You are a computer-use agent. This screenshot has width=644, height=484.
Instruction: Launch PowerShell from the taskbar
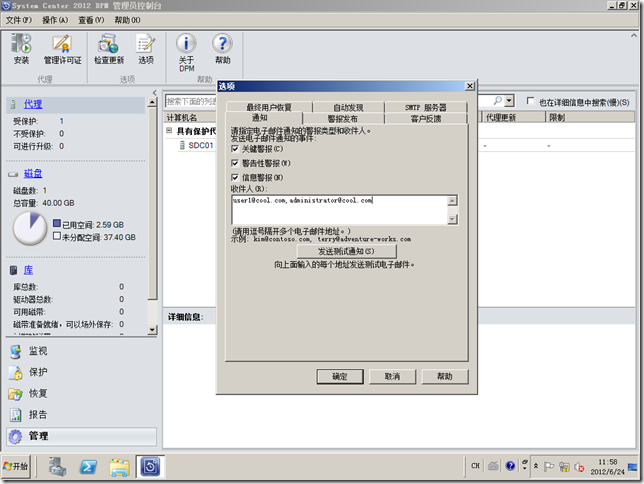88,467
